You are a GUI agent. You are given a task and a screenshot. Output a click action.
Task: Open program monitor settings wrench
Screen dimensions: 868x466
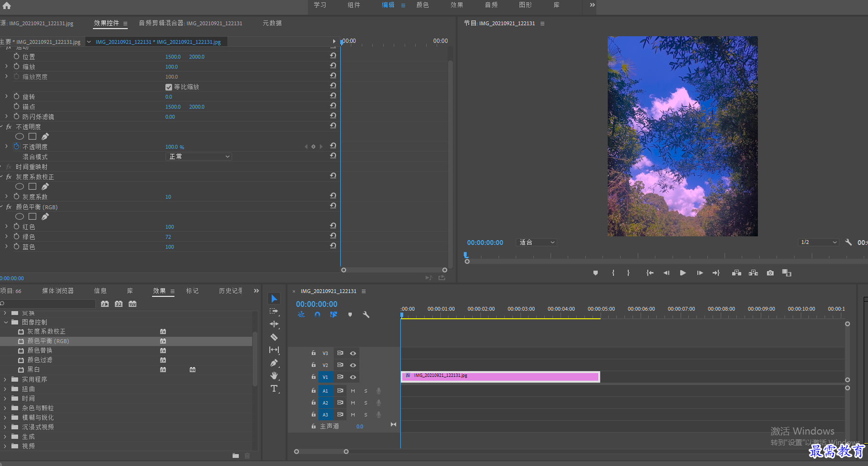coord(848,242)
